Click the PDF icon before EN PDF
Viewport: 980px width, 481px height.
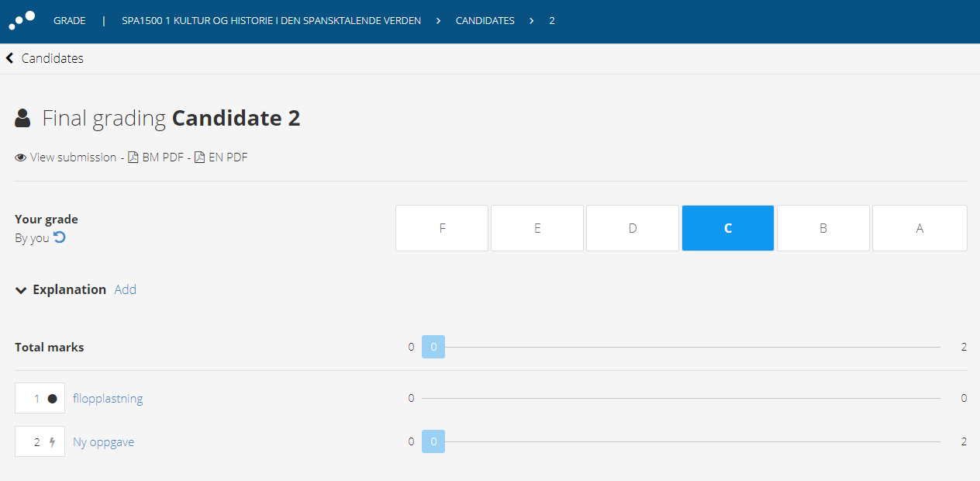click(x=200, y=157)
